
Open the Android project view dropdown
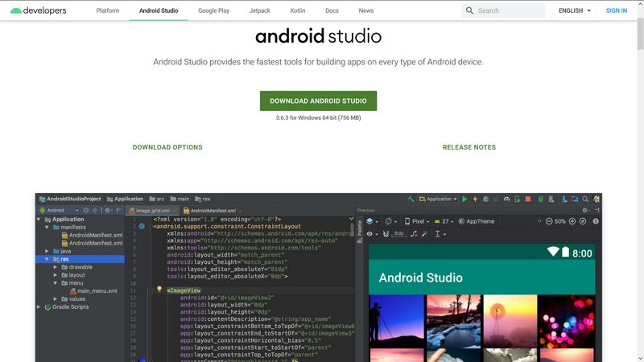(59, 210)
